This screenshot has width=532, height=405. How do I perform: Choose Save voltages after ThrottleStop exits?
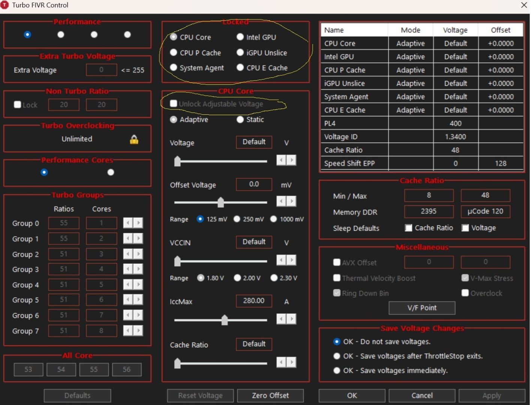337,356
